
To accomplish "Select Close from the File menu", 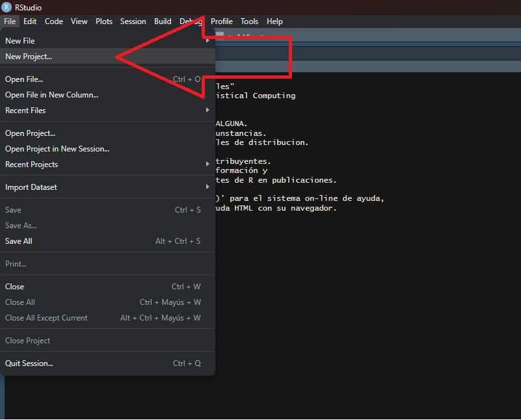I will [x=14, y=287].
